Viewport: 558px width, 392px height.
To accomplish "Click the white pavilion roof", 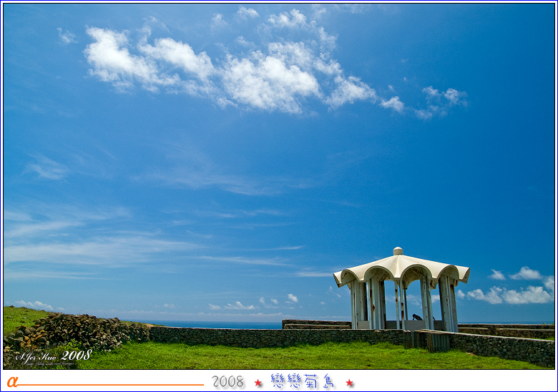I will (401, 268).
